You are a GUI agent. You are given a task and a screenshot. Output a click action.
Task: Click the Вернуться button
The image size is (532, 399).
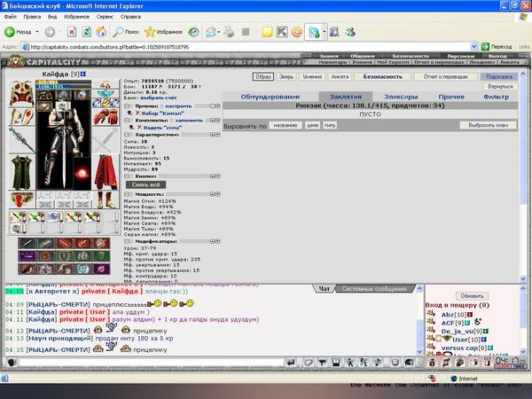500,87
